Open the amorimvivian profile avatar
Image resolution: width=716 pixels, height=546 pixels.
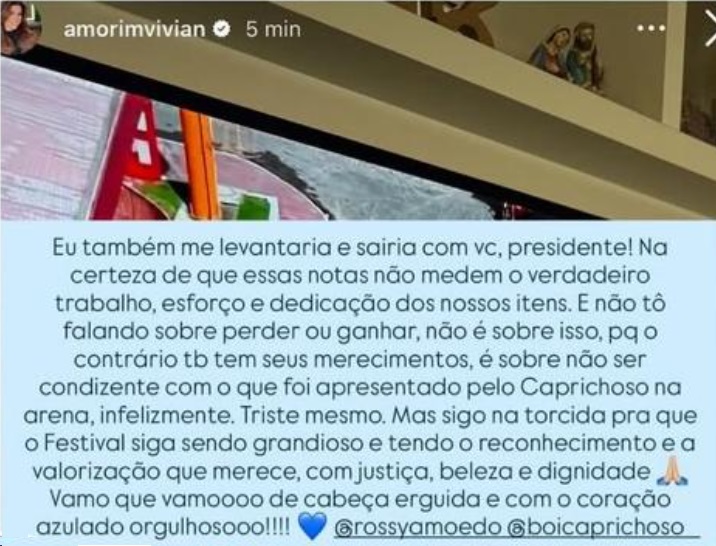tap(20, 28)
